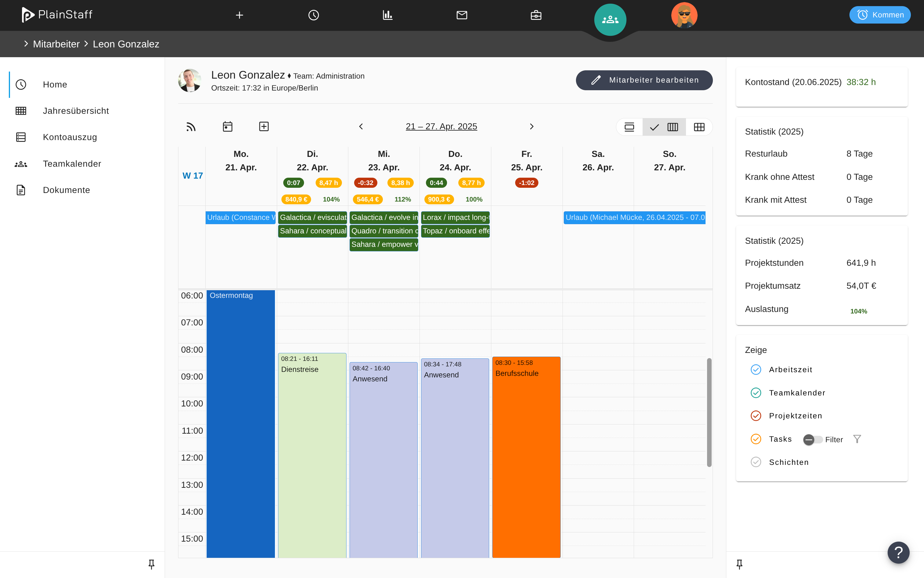Viewport: 924px width, 578px height.
Task: Click the 840,9 € revenue badge
Action: pos(296,199)
